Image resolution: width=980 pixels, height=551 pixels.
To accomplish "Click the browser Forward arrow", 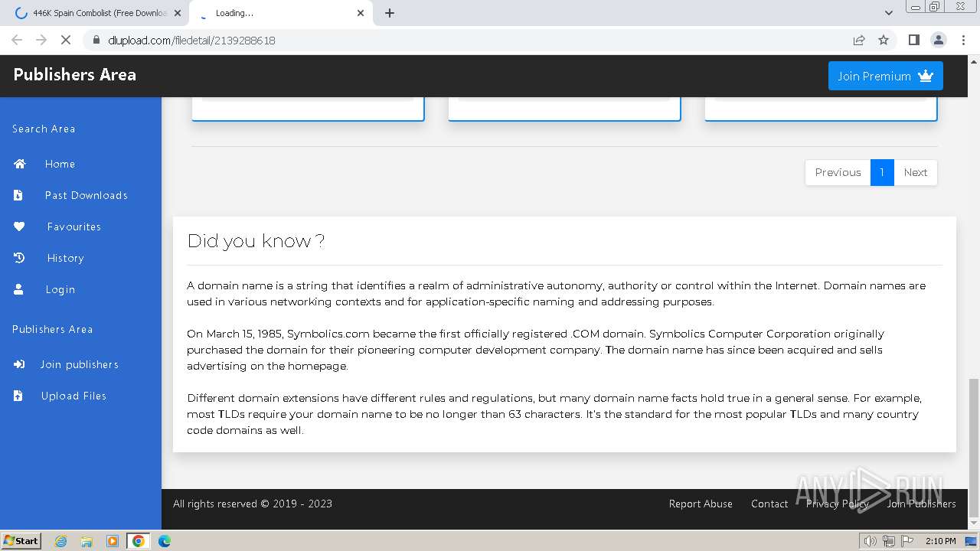I will (41, 40).
